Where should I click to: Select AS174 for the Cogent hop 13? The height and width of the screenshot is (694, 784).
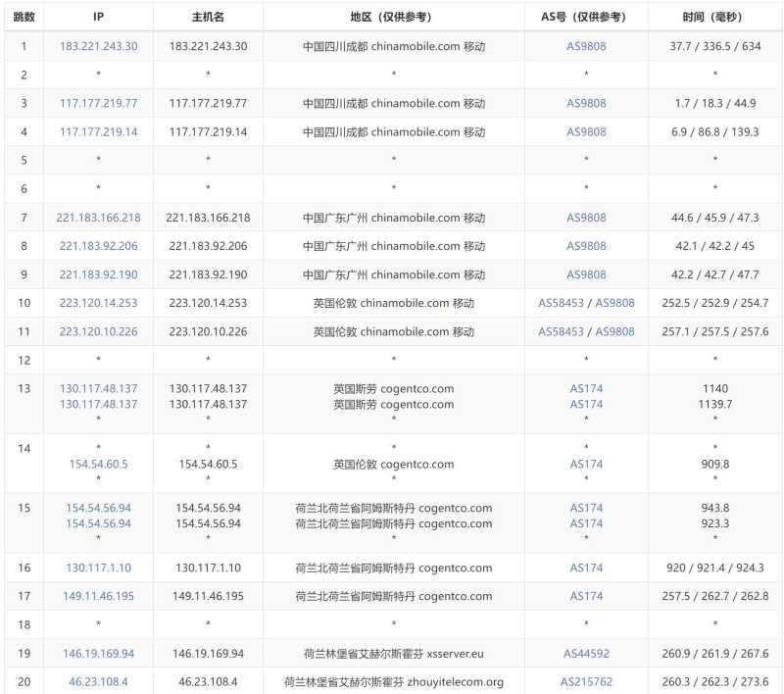coord(585,388)
